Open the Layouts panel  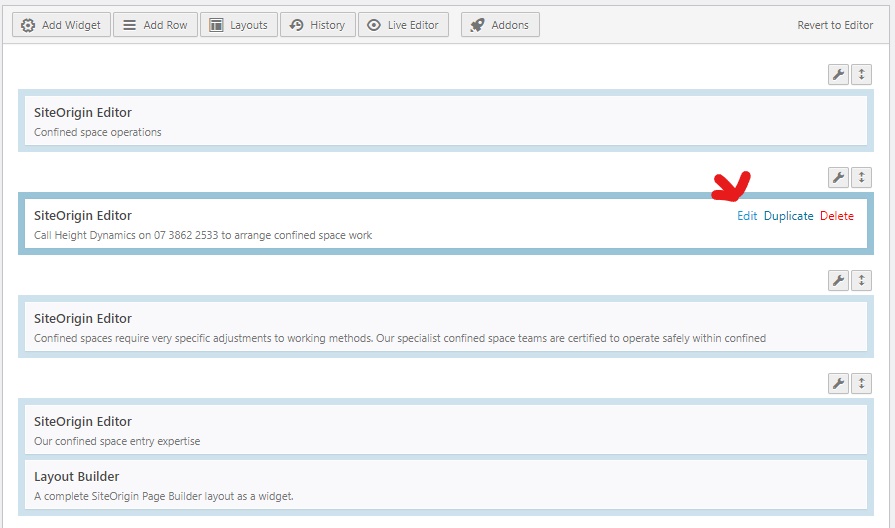pos(239,25)
